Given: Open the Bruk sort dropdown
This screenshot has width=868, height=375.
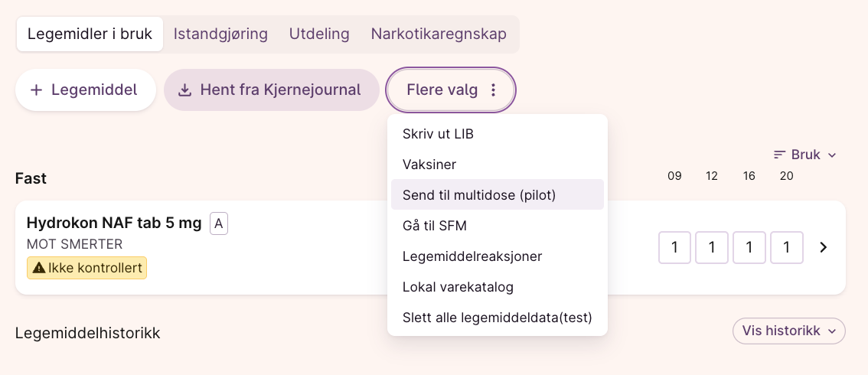Looking at the screenshot, I should (x=805, y=155).
